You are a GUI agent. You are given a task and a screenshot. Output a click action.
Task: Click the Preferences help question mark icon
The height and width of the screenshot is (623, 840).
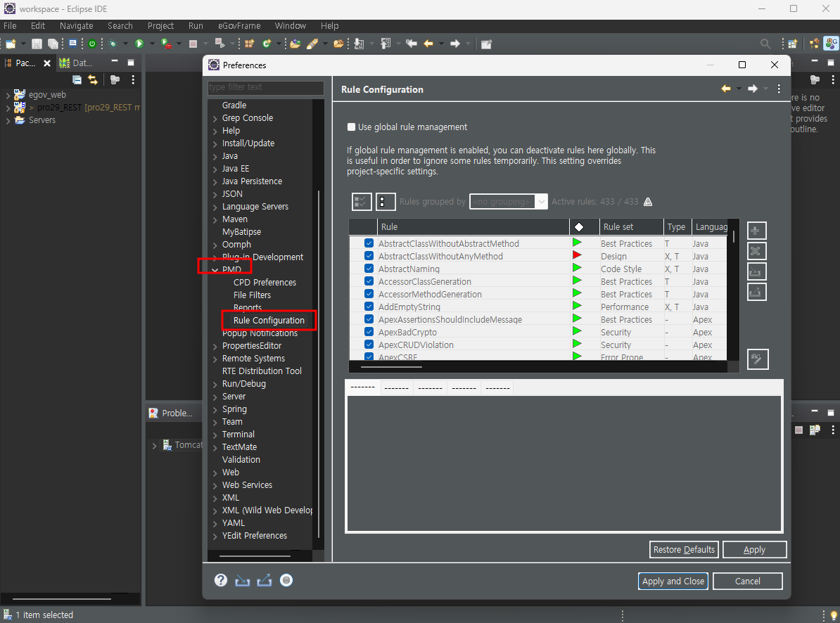click(x=221, y=580)
